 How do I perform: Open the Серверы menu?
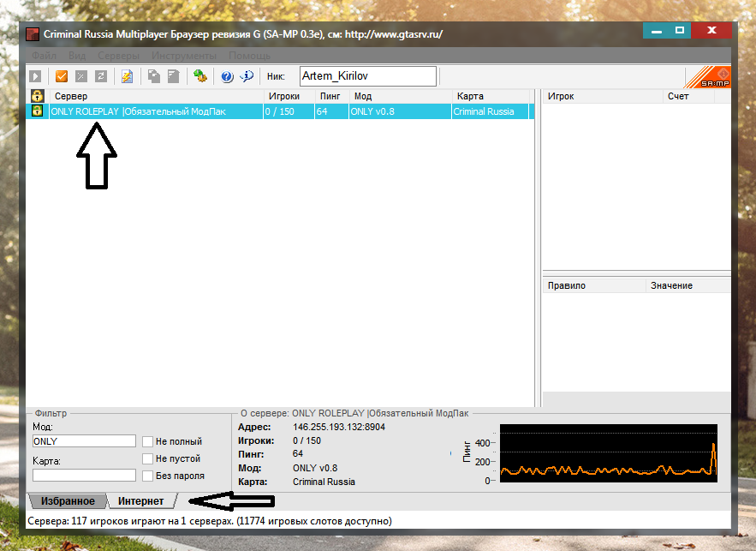click(x=118, y=56)
